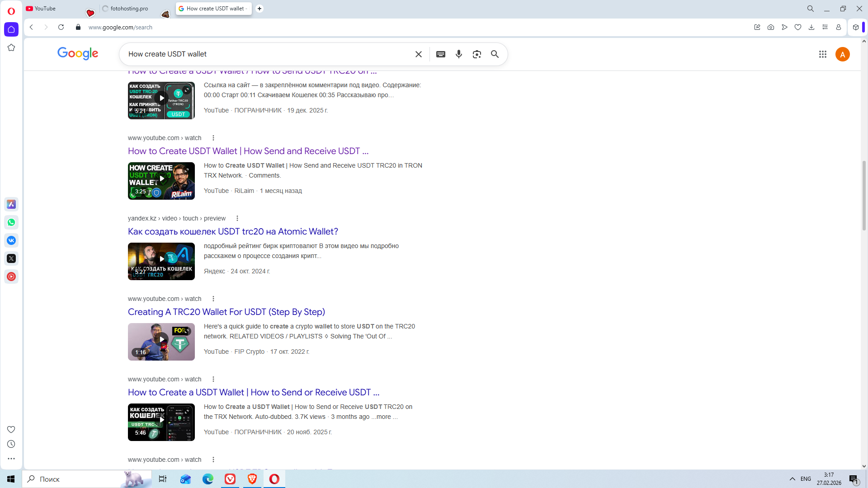Clear the search query with X icon
868x488 pixels.
pyautogui.click(x=419, y=54)
